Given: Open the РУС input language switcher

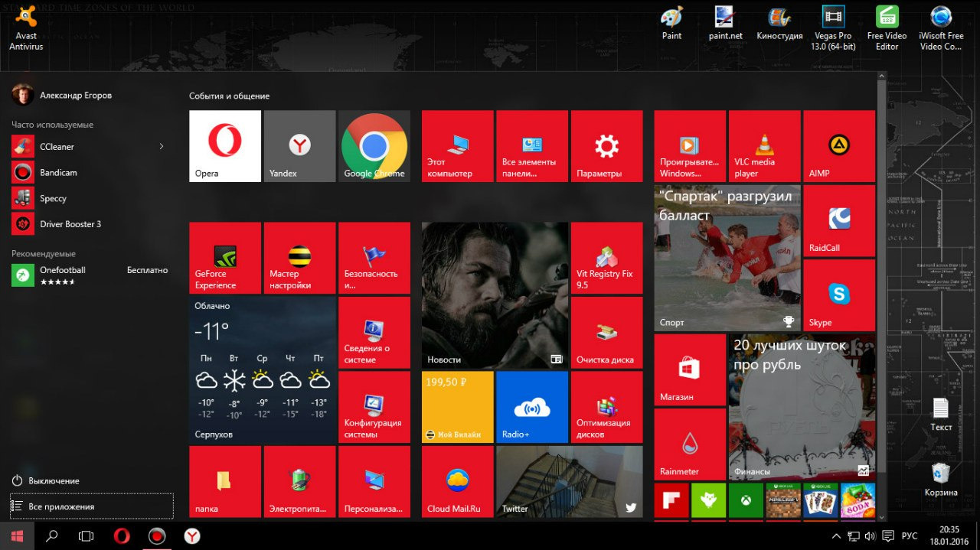Looking at the screenshot, I should pos(909,536).
